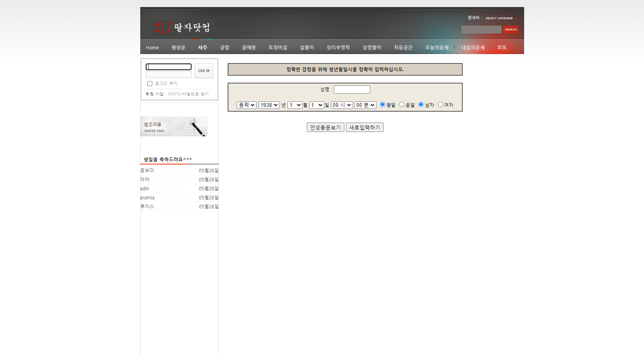644x356 pixels.
Task: Click the 생일을 축하드려요 heading
Action: coord(168,159)
